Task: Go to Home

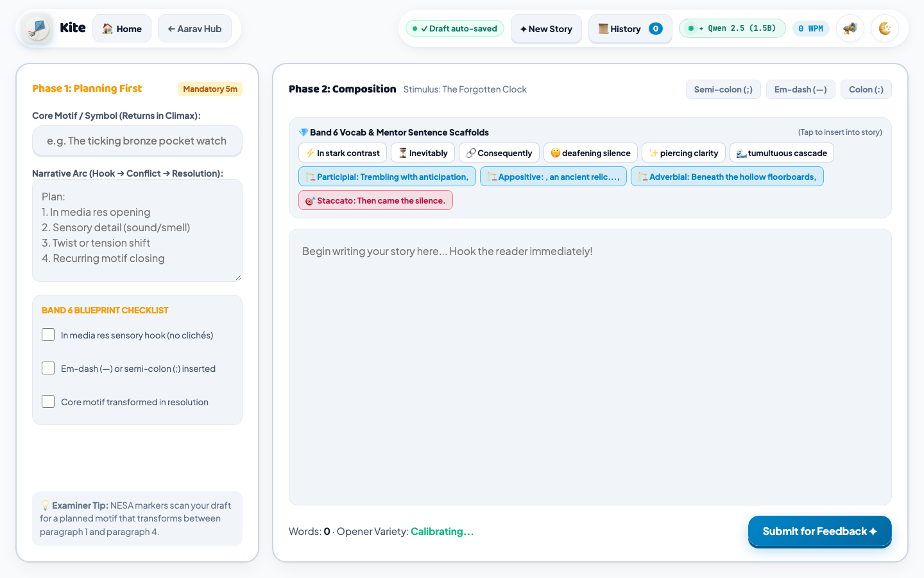Action: [122, 29]
